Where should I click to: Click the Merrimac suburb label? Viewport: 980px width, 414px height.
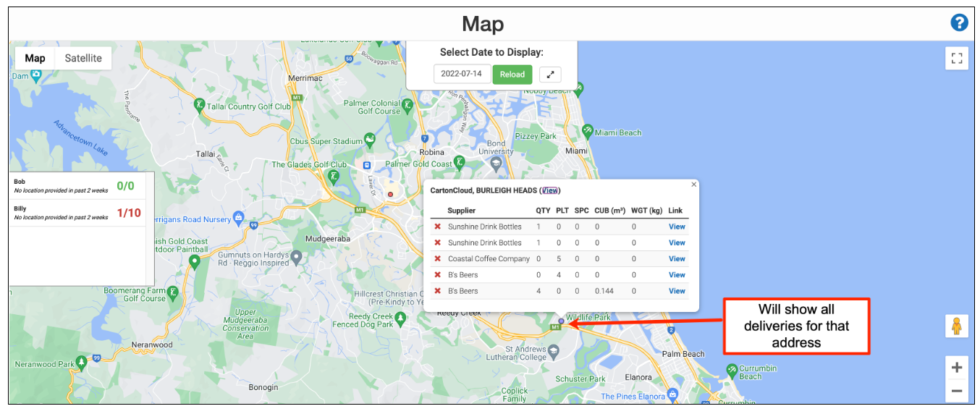[x=305, y=77]
